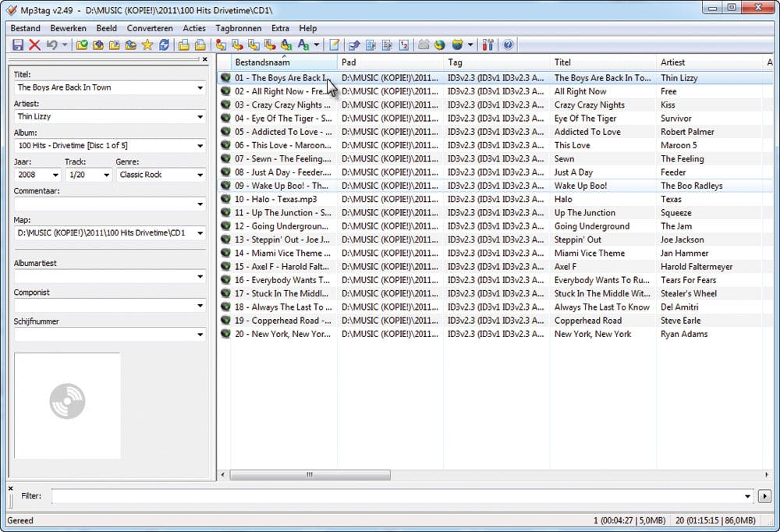Click the arrow button right of Filter

(764, 496)
